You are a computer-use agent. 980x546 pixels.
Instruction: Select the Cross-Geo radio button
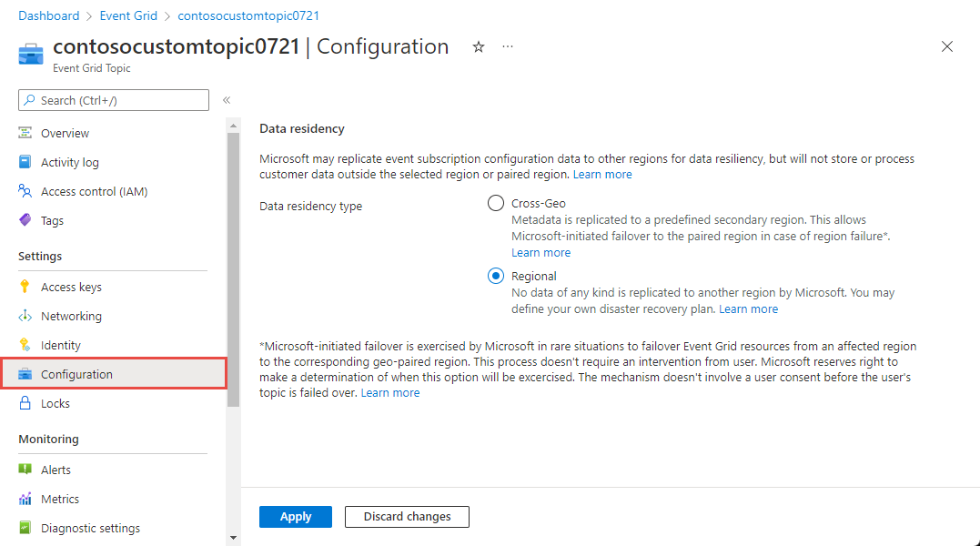(496, 203)
